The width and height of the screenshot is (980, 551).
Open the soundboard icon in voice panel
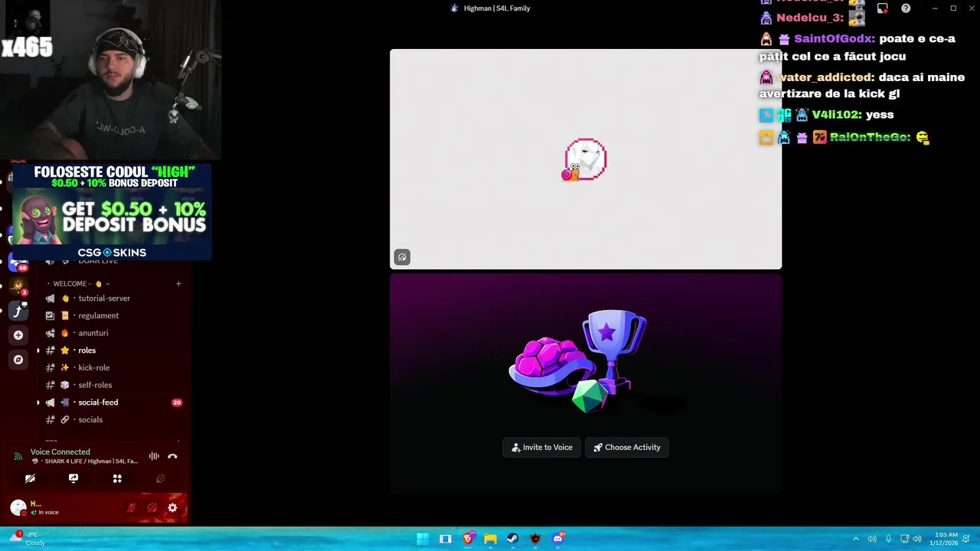pos(161,478)
